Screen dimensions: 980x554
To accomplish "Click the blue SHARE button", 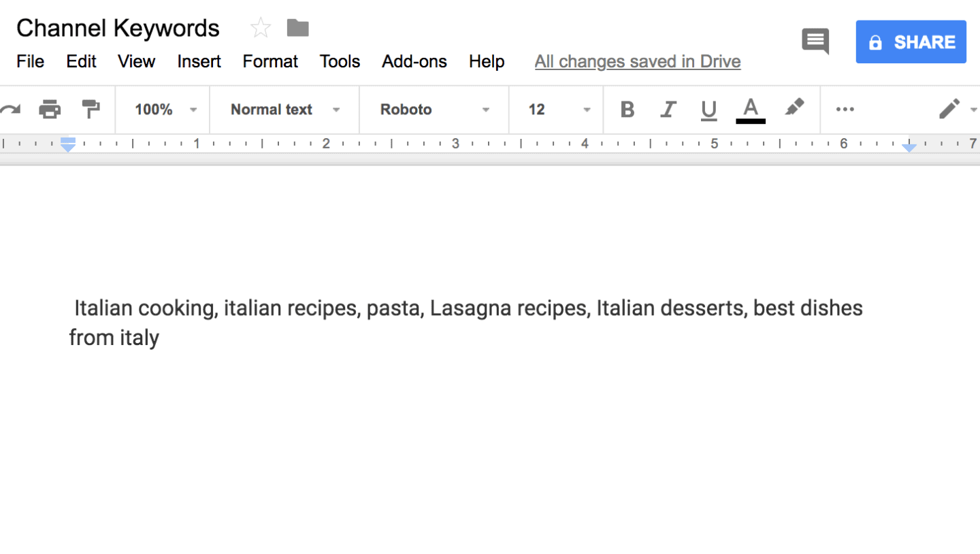I will (x=911, y=42).
